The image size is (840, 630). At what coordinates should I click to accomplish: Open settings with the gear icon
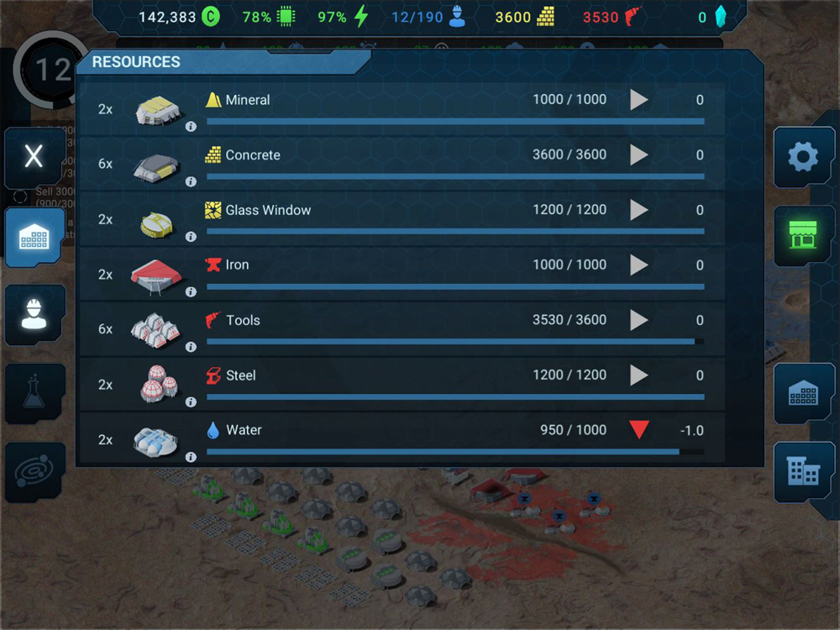(803, 157)
